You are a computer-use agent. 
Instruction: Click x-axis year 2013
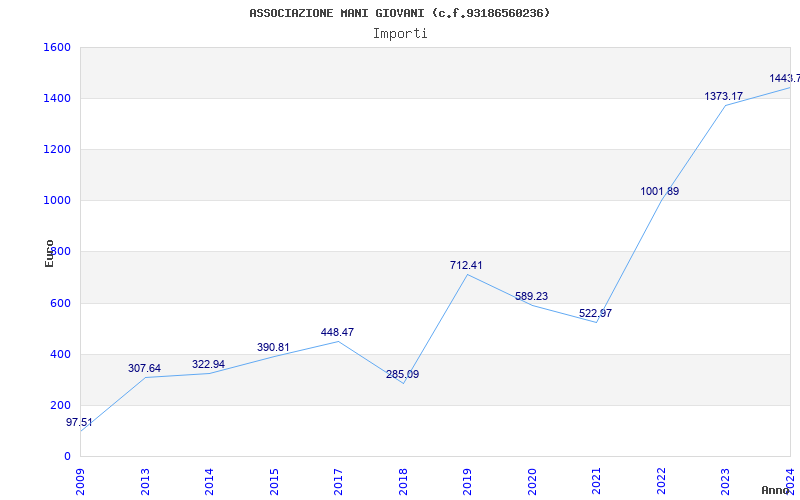tap(145, 482)
